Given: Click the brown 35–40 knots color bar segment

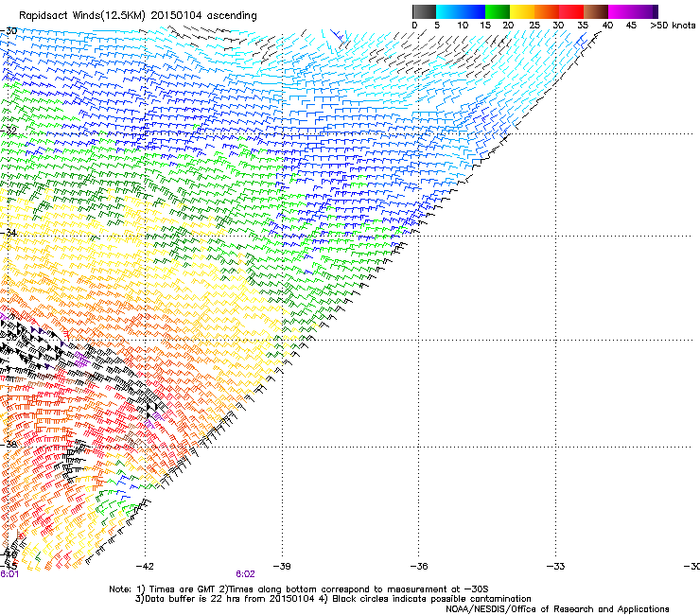Looking at the screenshot, I should coord(596,11).
